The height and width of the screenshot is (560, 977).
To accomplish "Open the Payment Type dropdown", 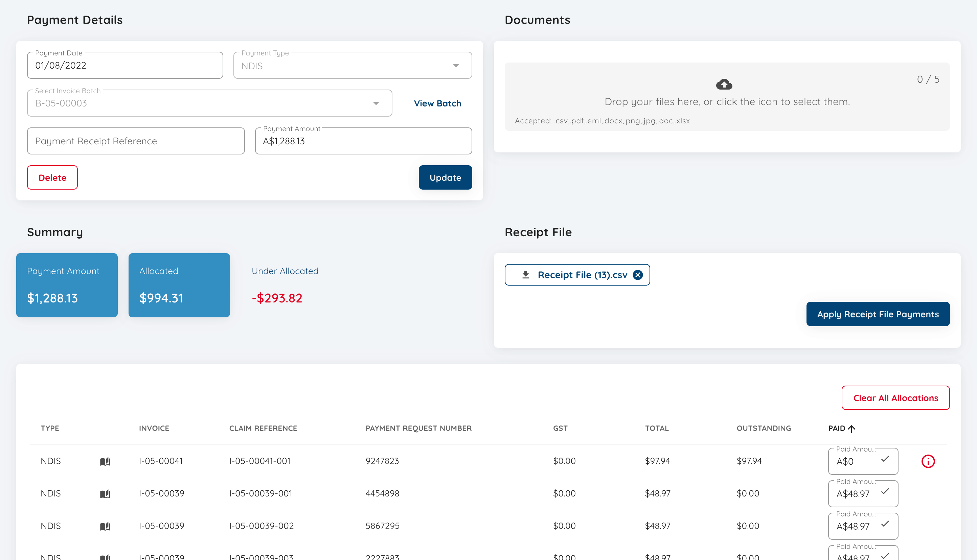I will pyautogui.click(x=456, y=65).
